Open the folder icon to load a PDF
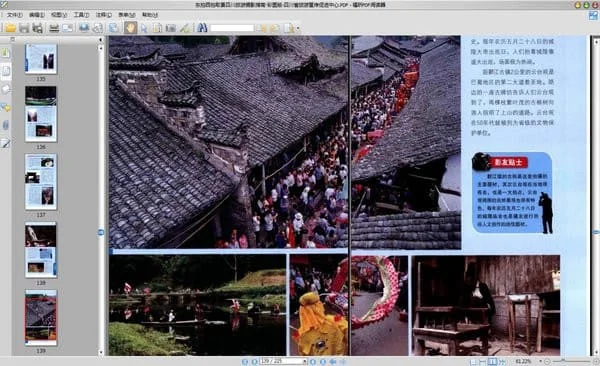This screenshot has height=366, width=600. 10,28
